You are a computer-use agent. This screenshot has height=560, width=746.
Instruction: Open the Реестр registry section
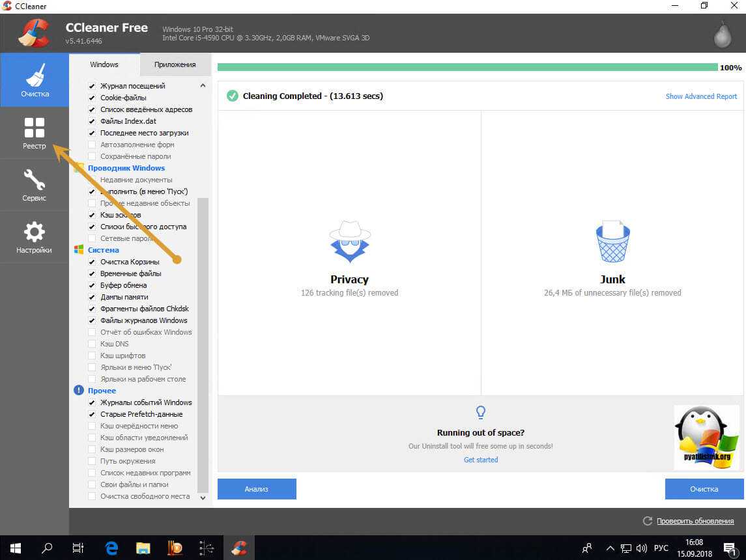[x=34, y=133]
